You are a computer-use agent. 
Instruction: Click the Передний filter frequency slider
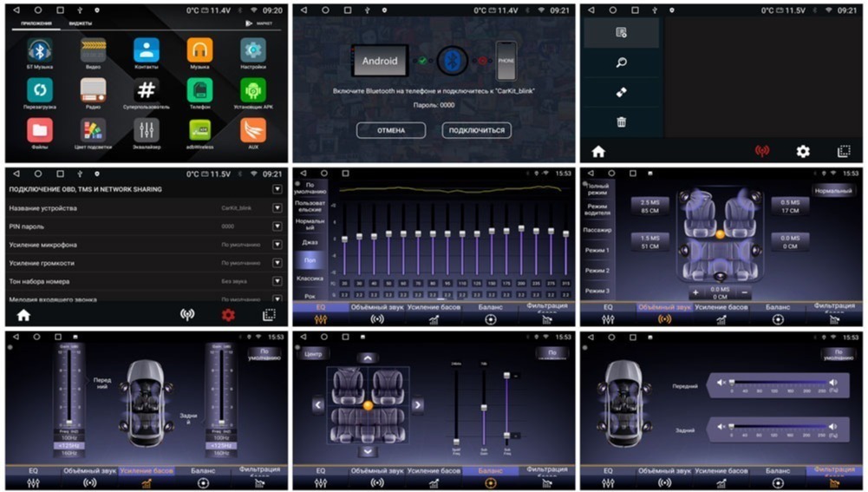778,383
